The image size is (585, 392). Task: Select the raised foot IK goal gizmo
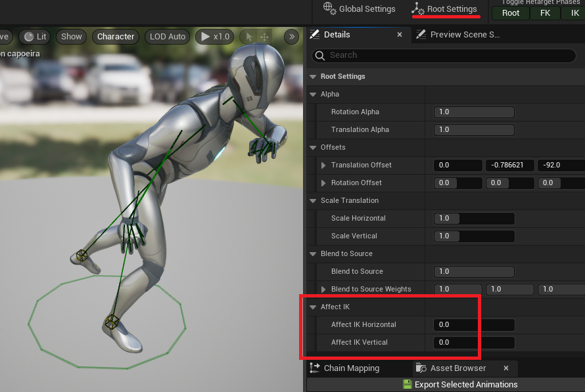[82, 255]
